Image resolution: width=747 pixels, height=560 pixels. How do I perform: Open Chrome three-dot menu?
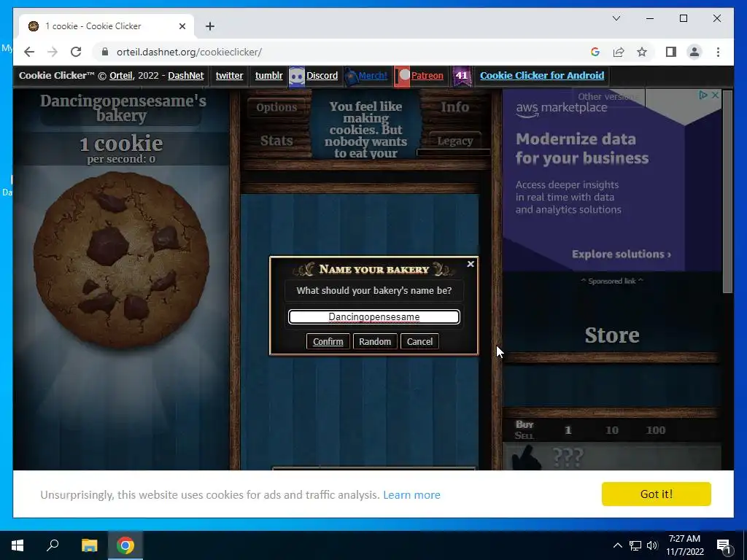(718, 52)
